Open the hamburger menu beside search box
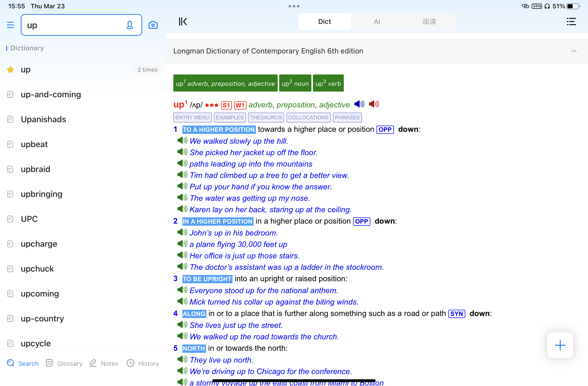This screenshot has height=386, width=588. [10, 25]
